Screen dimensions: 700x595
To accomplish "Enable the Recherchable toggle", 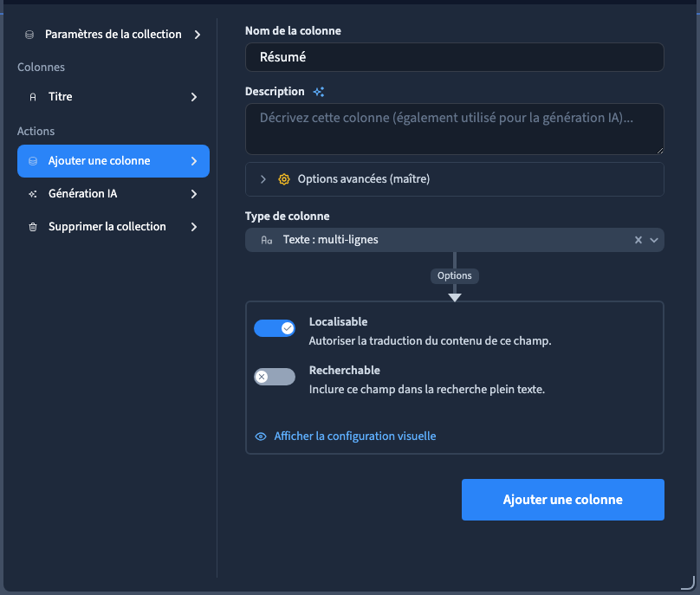I will click(x=275, y=377).
